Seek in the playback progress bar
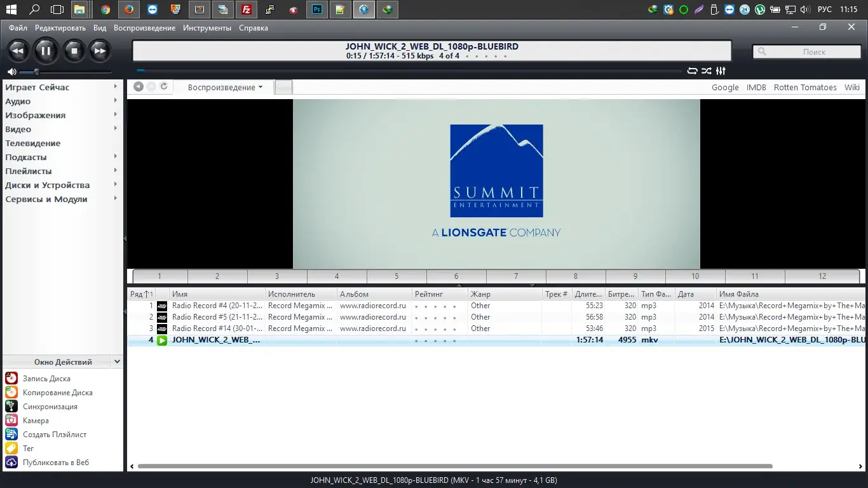This screenshot has width=868, height=488. (409, 71)
